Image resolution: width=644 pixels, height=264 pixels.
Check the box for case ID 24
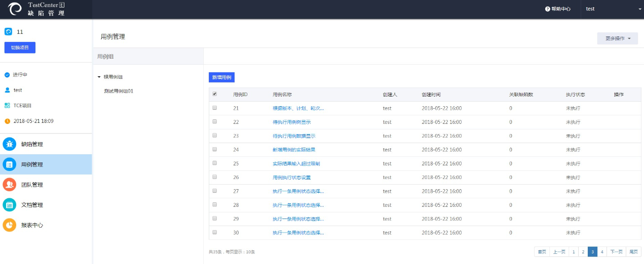[214, 149]
